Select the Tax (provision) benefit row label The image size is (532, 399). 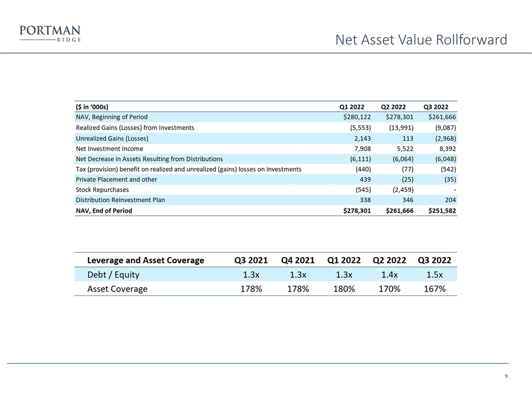tap(188, 170)
